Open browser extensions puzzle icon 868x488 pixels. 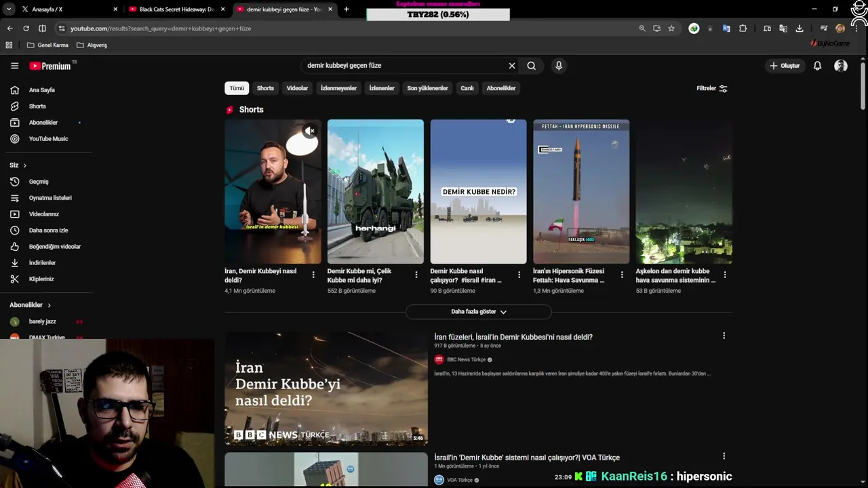(743, 28)
